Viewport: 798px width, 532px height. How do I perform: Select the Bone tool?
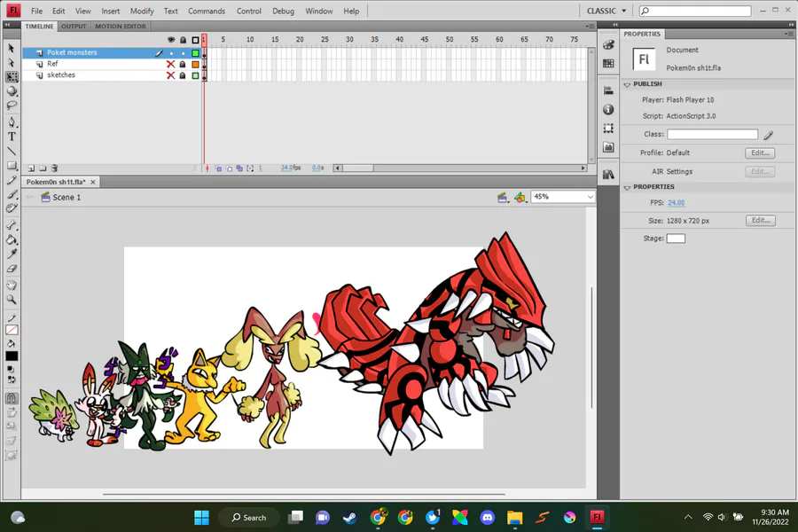(x=12, y=225)
